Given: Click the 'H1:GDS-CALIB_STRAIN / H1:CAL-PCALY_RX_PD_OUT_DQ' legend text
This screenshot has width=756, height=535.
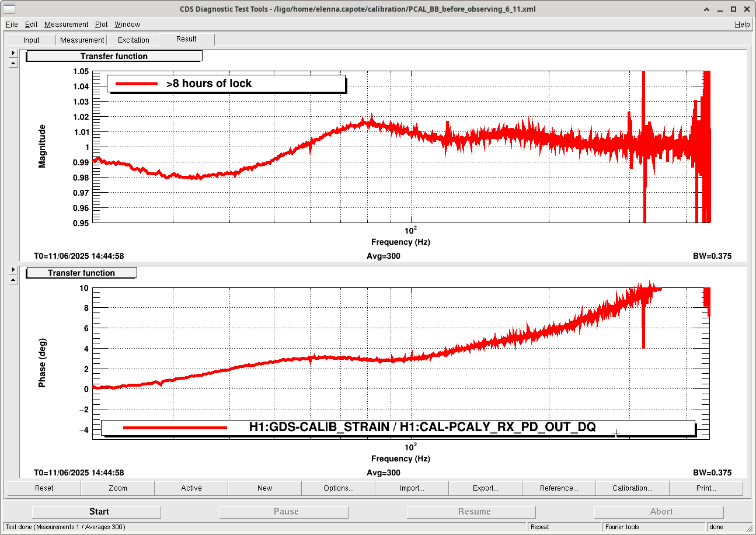Looking at the screenshot, I should (x=423, y=428).
